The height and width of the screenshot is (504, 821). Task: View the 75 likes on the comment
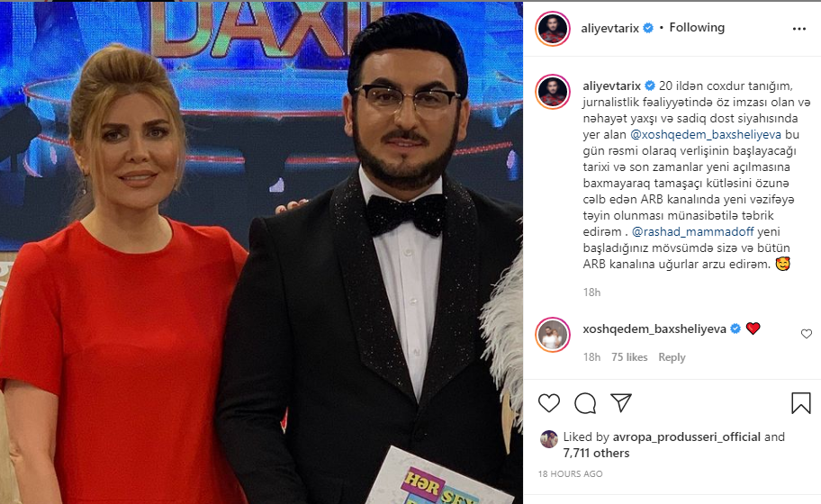[629, 357]
